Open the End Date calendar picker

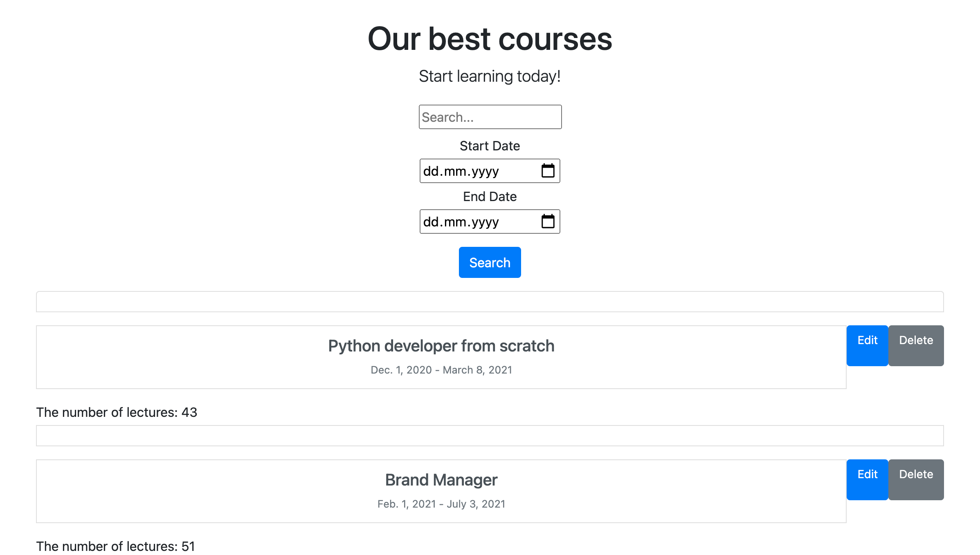pyautogui.click(x=548, y=222)
